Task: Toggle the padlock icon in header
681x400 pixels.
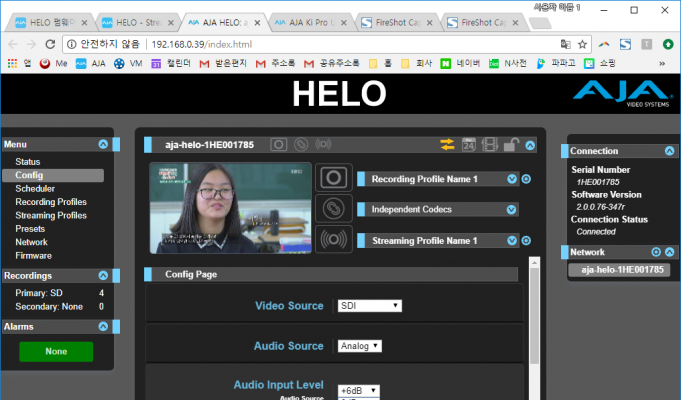Action: coord(511,144)
